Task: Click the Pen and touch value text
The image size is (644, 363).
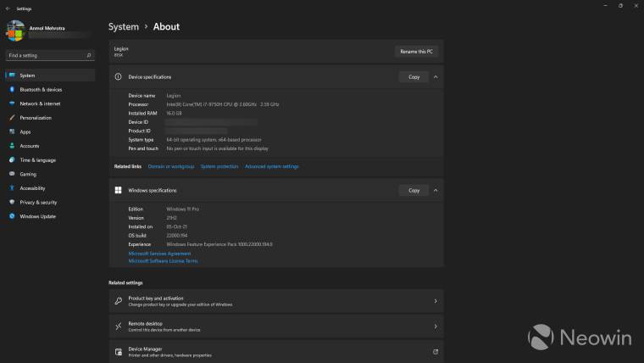Action: 217,148
